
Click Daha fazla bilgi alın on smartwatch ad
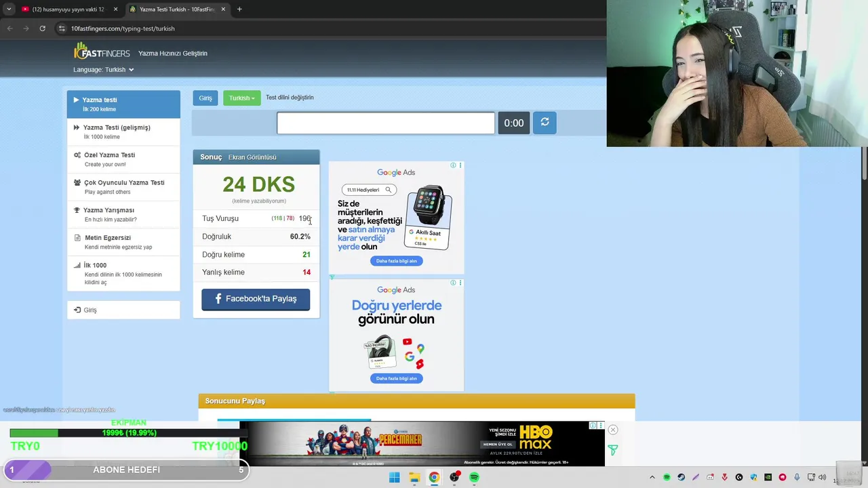pyautogui.click(x=397, y=261)
